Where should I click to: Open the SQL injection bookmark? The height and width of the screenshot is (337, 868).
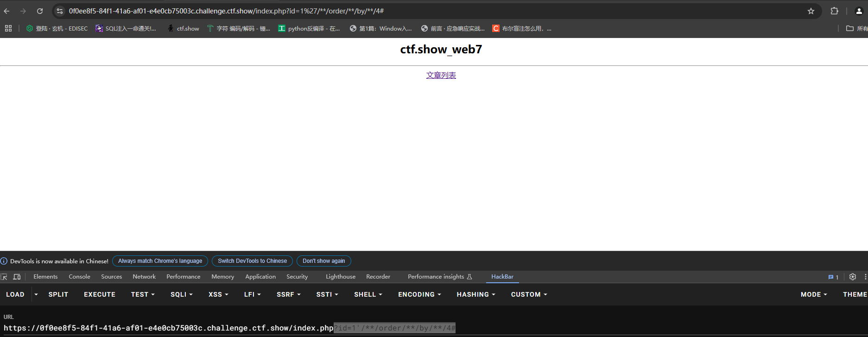point(126,28)
